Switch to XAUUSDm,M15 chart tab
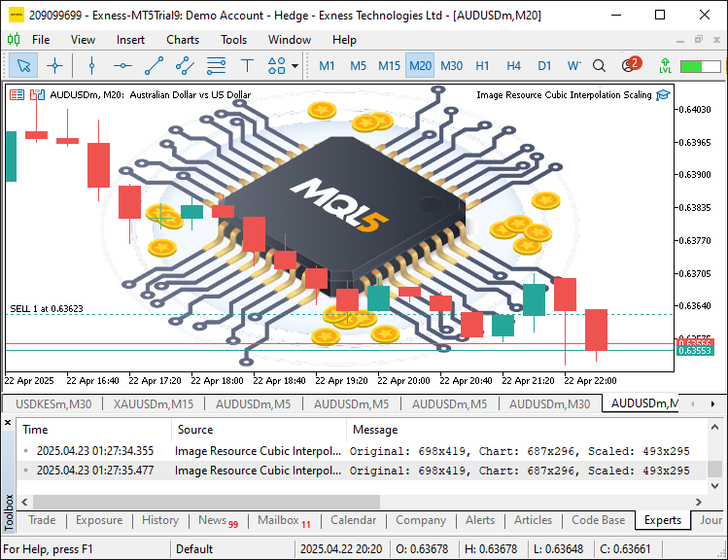Screen dimensions: 728x560 click(154, 404)
